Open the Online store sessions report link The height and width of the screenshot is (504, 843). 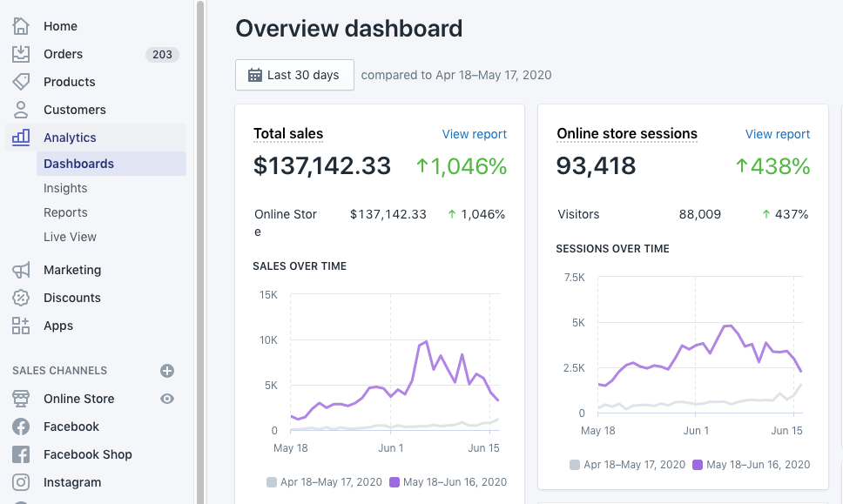[x=777, y=133]
